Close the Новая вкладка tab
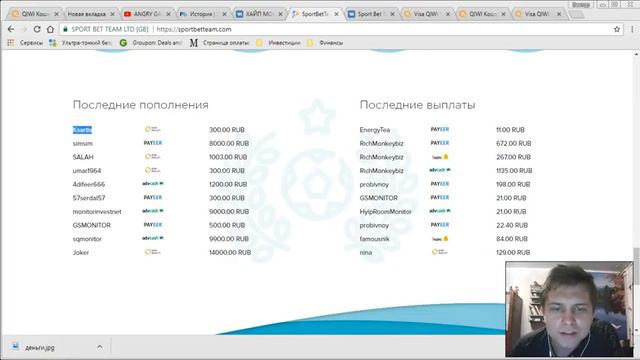This screenshot has height=360, width=640. [x=113, y=14]
